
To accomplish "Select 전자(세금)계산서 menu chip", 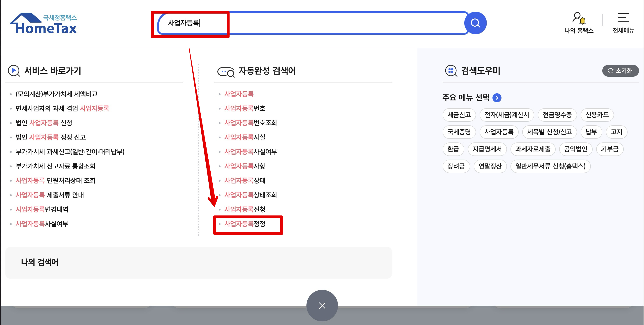I will click(x=506, y=115).
